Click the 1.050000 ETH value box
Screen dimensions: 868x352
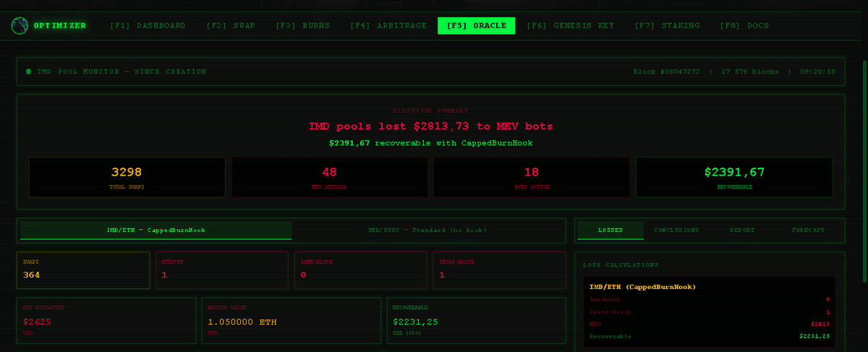[292, 320]
